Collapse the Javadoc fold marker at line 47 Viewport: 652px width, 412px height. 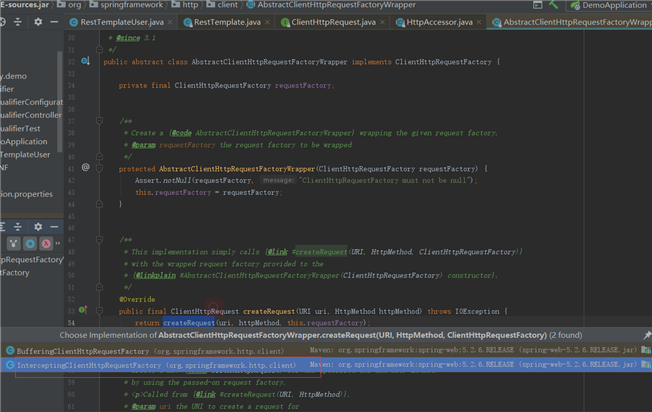click(99, 239)
